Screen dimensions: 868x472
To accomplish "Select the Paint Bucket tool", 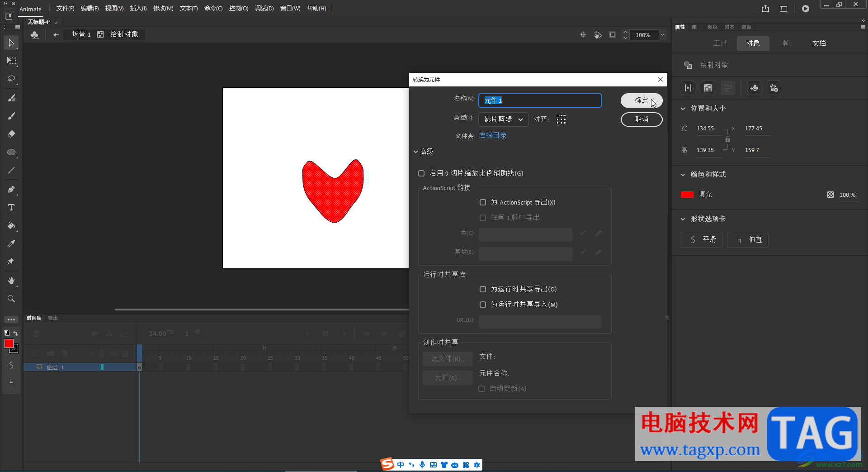I will 11,225.
